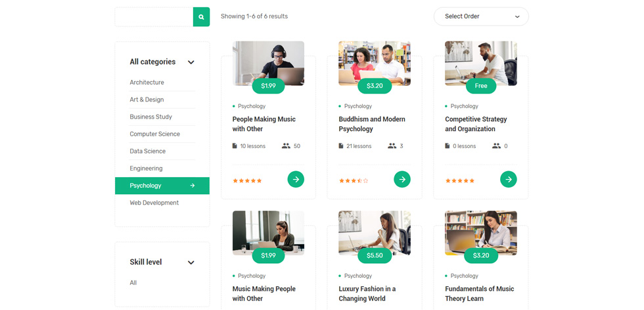The height and width of the screenshot is (310, 644).
Task: Click the 'Showing 1-6 of 6 results' text
Action: click(254, 16)
